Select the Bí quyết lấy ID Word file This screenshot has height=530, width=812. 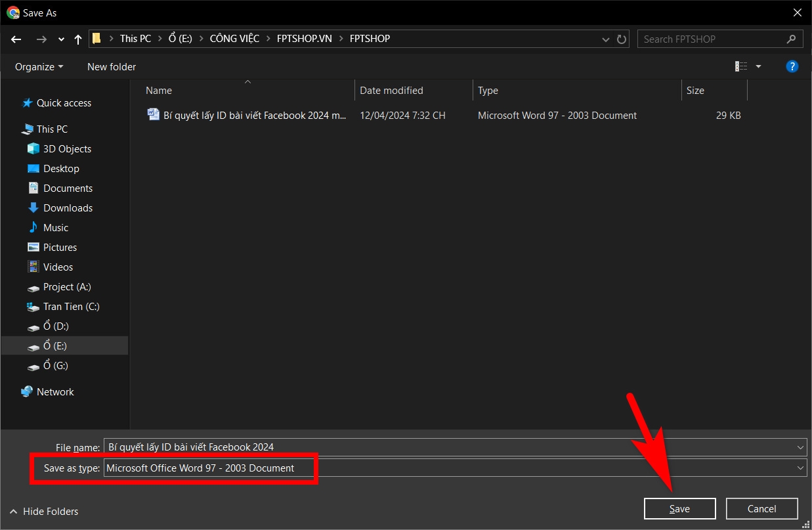pyautogui.click(x=247, y=116)
